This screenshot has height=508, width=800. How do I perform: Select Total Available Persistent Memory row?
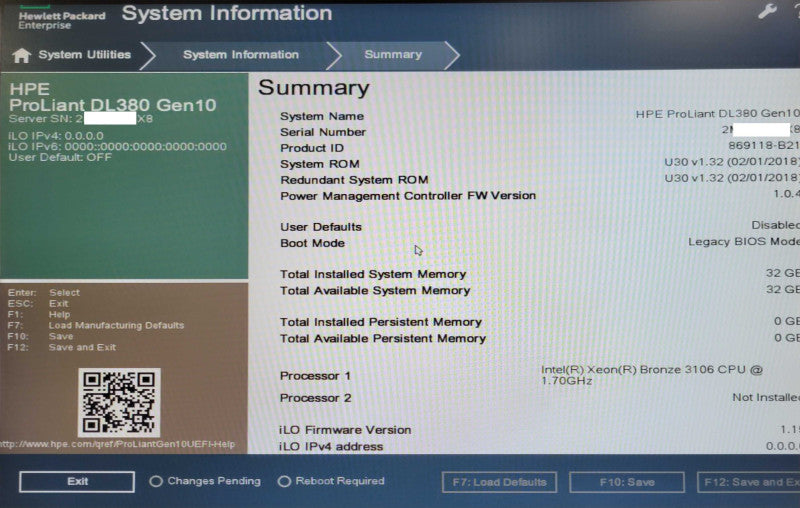539,338
